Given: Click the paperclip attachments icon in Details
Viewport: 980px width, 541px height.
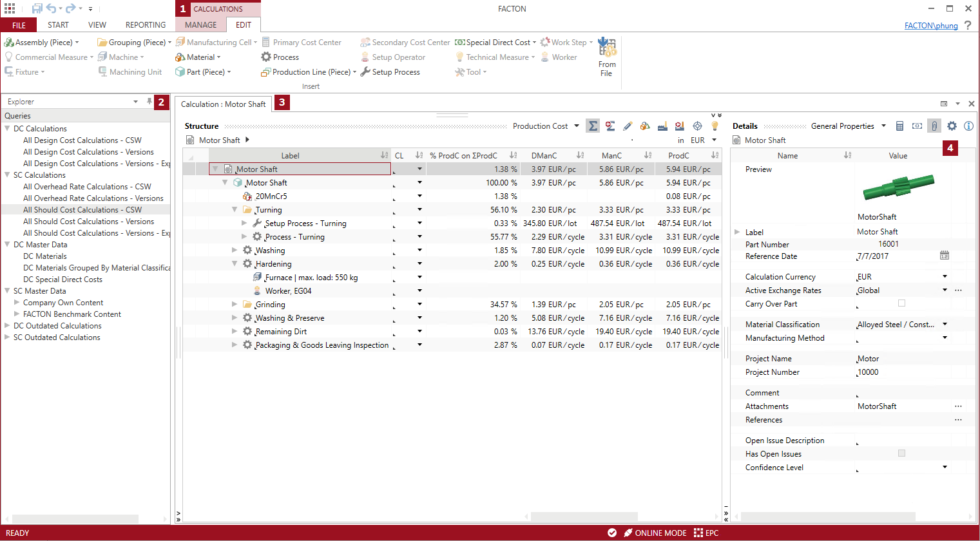Looking at the screenshot, I should coord(934,126).
